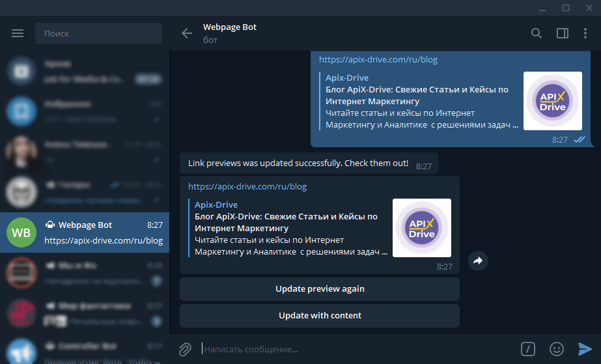The width and height of the screenshot is (601, 364).
Task: Open apix-drive link in bot reply
Action: click(x=247, y=187)
